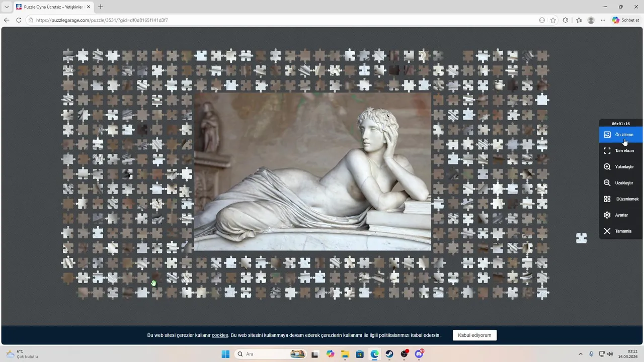Click the microphone tray icon

click(591, 354)
